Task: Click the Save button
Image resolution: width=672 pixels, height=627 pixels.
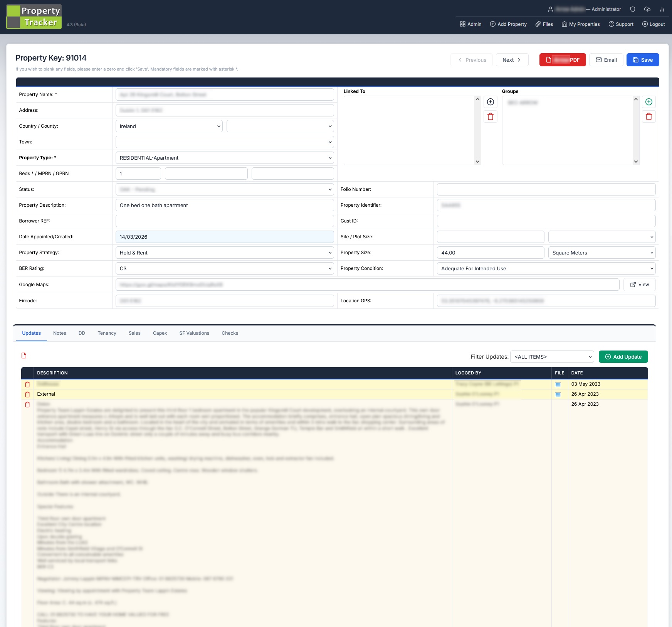Action: tap(642, 60)
